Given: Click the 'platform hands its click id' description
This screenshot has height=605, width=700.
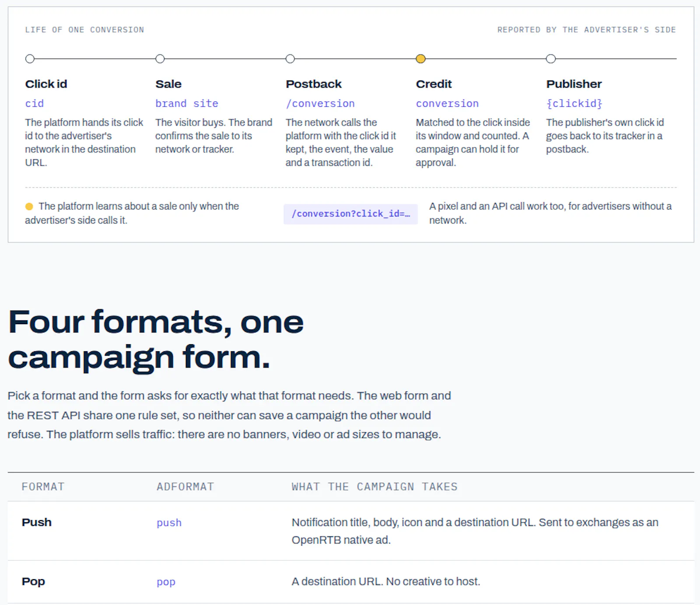Looking at the screenshot, I should pyautogui.click(x=84, y=142).
